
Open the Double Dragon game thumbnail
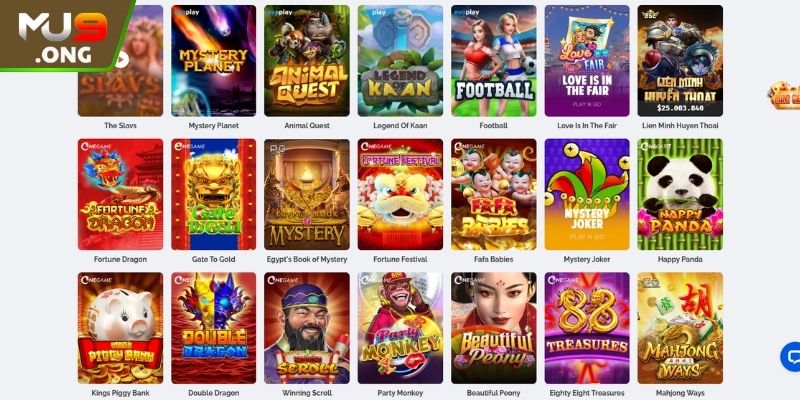213,328
